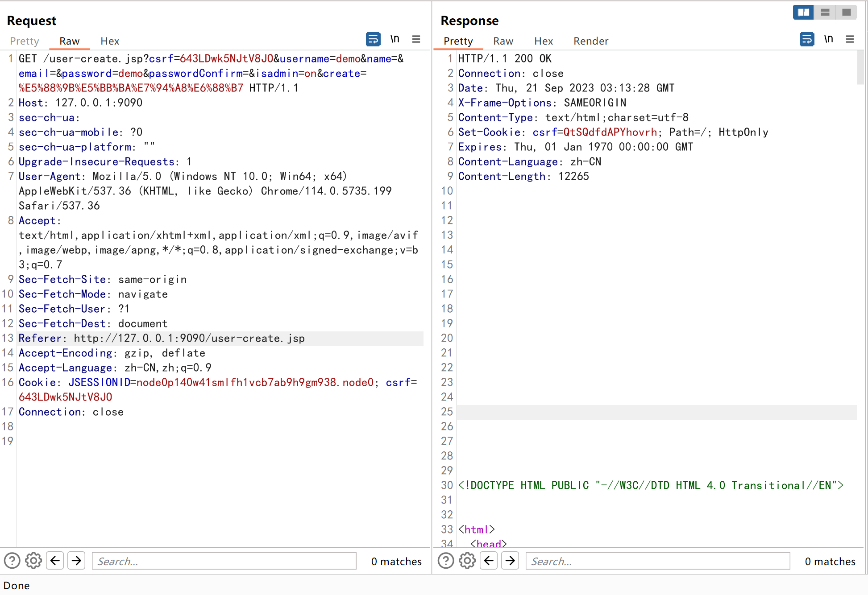Image resolution: width=868 pixels, height=595 pixels.
Task: Select the top-bottom split layout view
Action: pyautogui.click(x=825, y=12)
